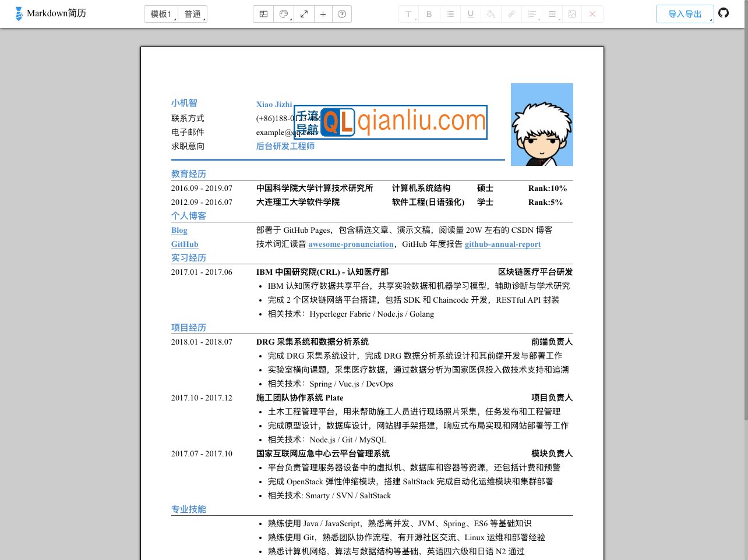
Task: Click the clear formatting X icon
Action: pyautogui.click(x=592, y=13)
